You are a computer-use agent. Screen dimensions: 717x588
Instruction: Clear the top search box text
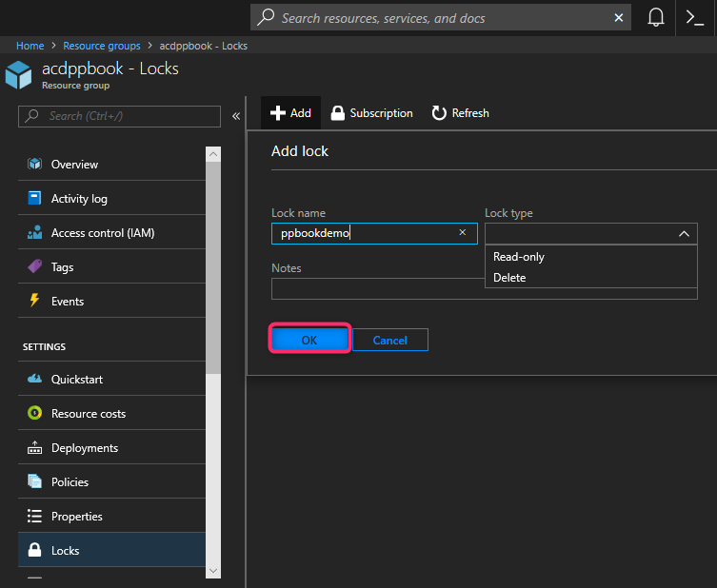(619, 18)
